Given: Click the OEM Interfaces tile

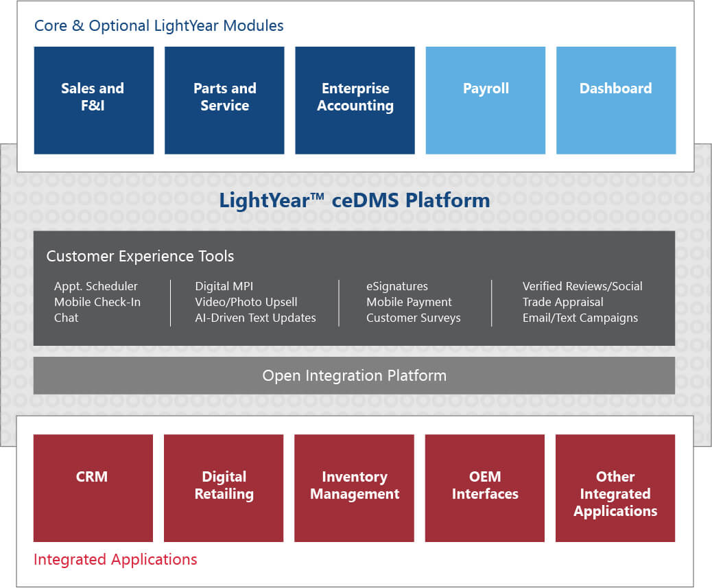Looking at the screenshot, I should tap(485, 488).
